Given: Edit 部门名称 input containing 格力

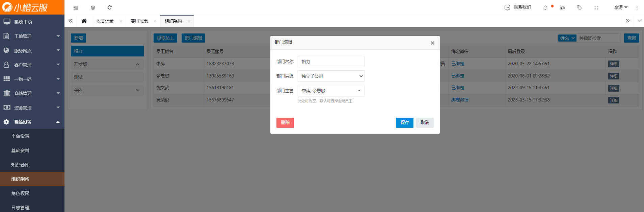Looking at the screenshot, I should pos(331,62).
